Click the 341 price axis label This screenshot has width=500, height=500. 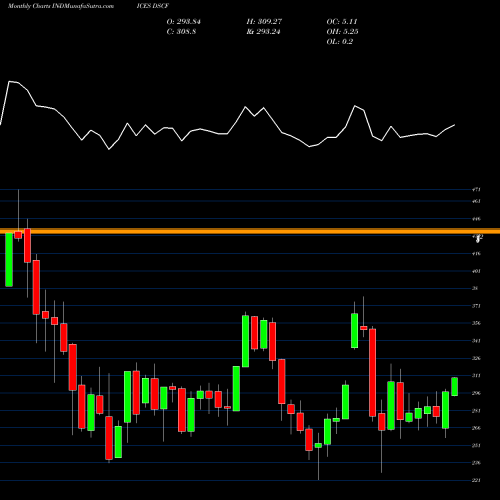476,341
